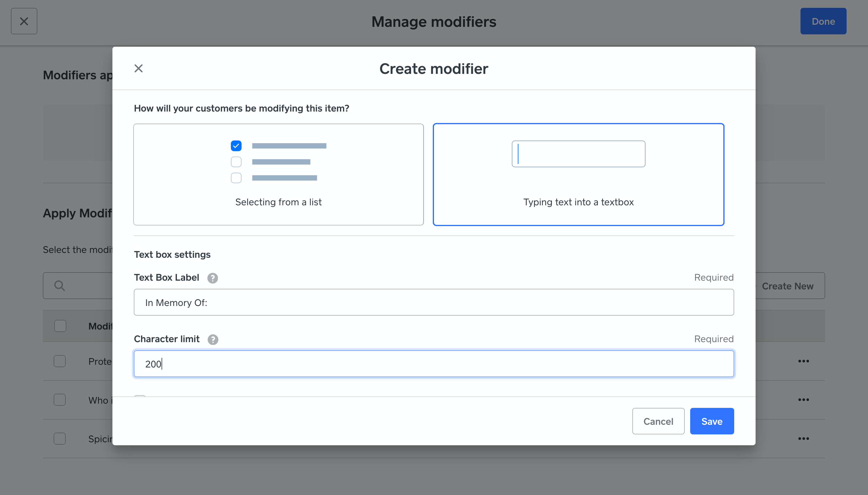
Task: Close the Create modifier dialog with X
Action: coord(138,68)
